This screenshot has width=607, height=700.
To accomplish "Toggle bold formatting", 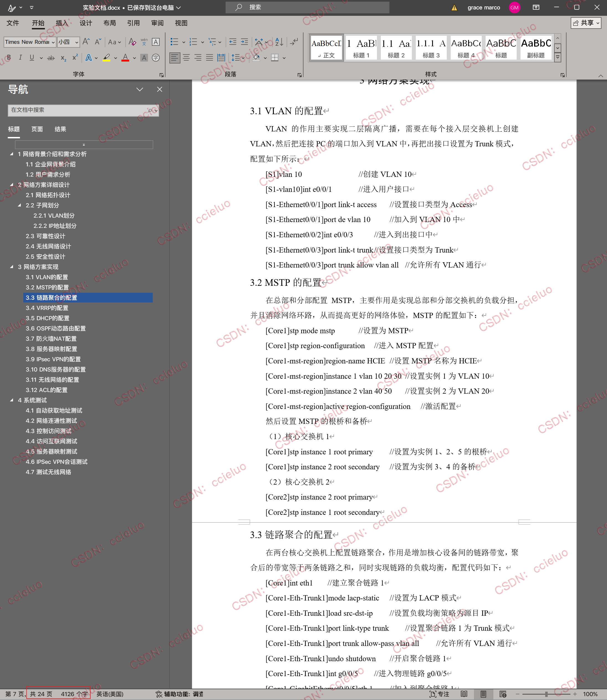I will pos(9,58).
